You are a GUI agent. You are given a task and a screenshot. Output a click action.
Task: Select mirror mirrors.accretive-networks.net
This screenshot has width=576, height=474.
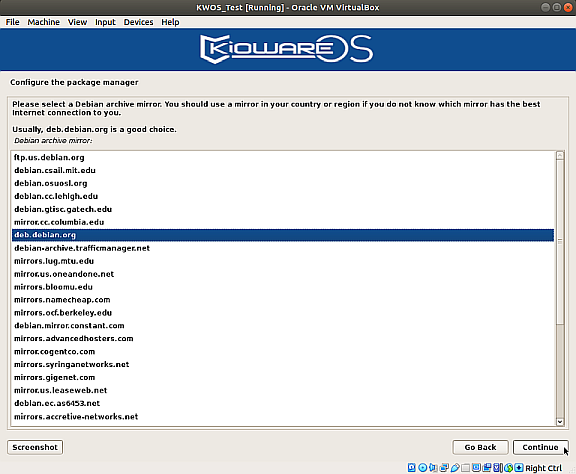(x=283, y=416)
